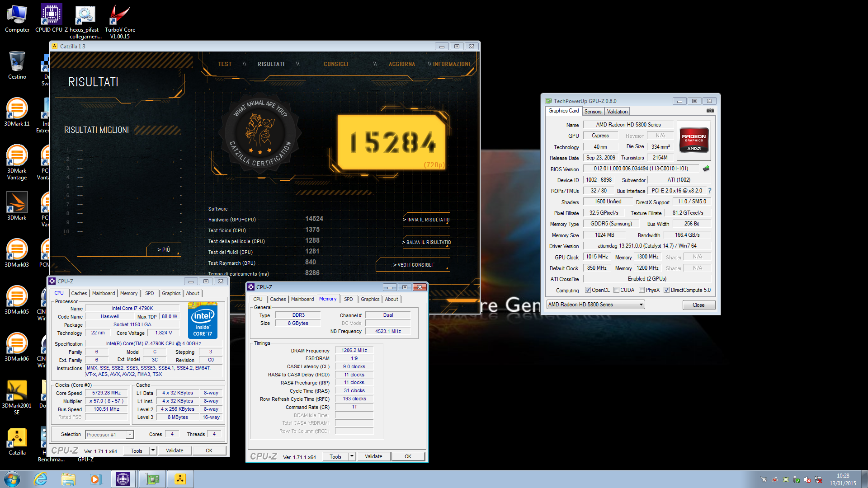868x488 pixels.
Task: Open Windows Explorer from the taskbar
Action: pos(68,479)
